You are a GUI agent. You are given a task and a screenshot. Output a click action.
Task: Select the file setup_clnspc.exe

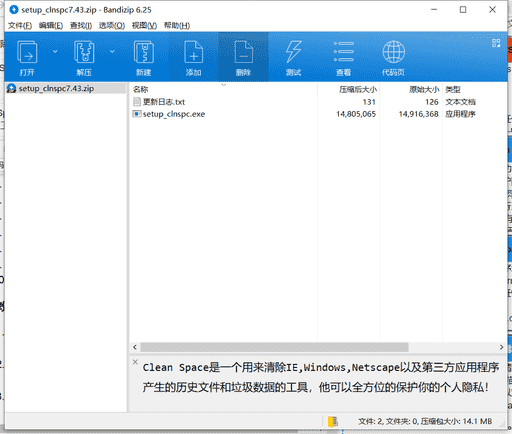pos(174,114)
